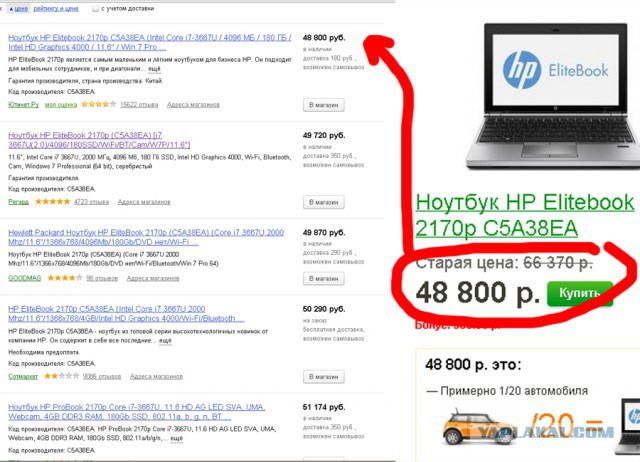
Task: Open 'Адреса магазинов' for Регард
Action: pos(144,202)
